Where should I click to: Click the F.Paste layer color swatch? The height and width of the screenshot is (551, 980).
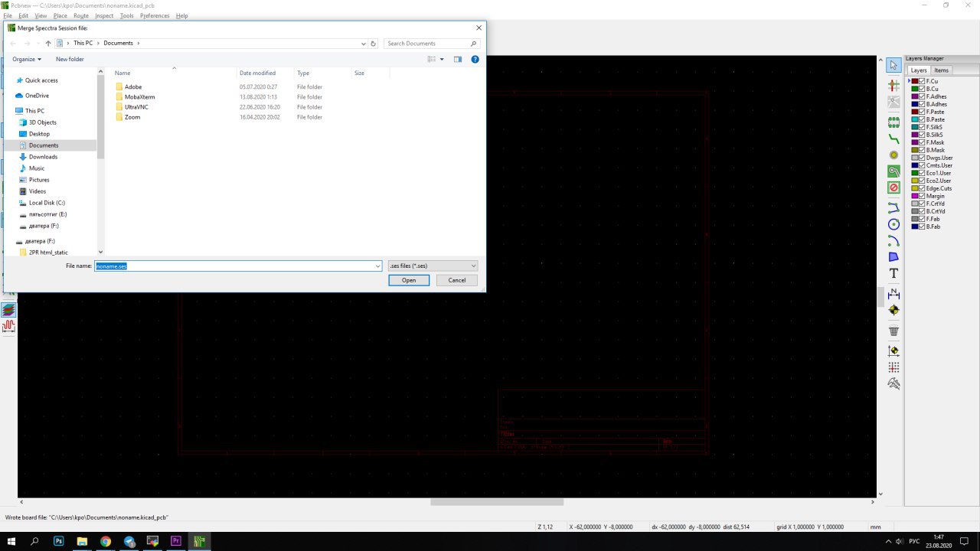click(x=914, y=112)
